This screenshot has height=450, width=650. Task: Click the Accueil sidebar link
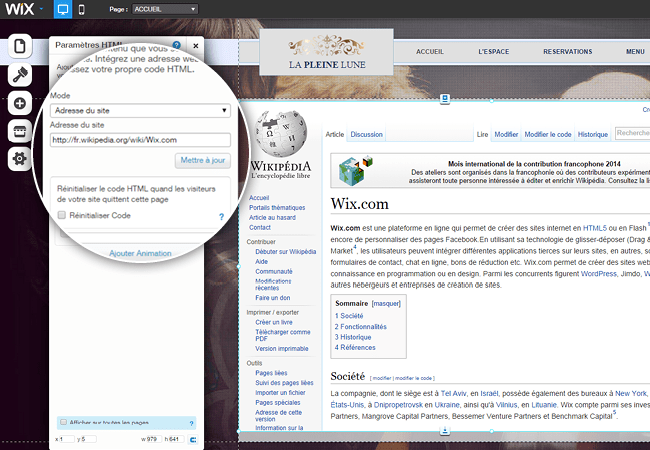pos(259,198)
